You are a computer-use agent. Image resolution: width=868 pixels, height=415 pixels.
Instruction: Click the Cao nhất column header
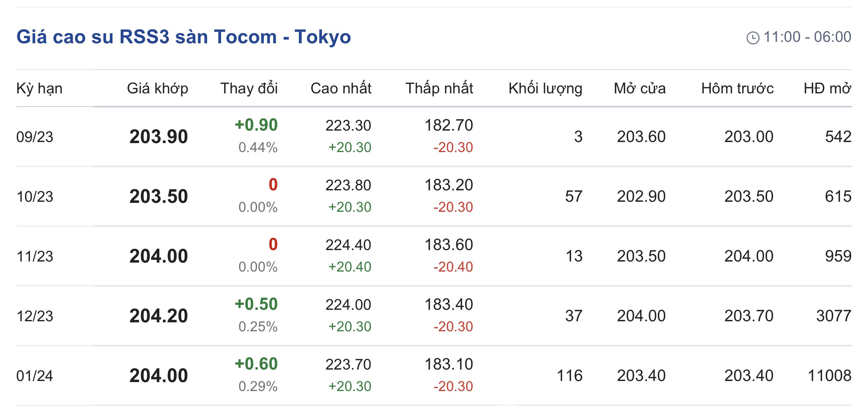[x=341, y=88]
